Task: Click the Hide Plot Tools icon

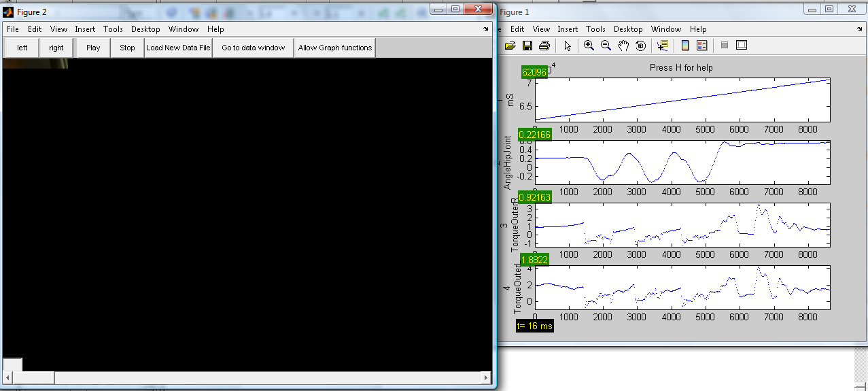Action: [x=725, y=46]
